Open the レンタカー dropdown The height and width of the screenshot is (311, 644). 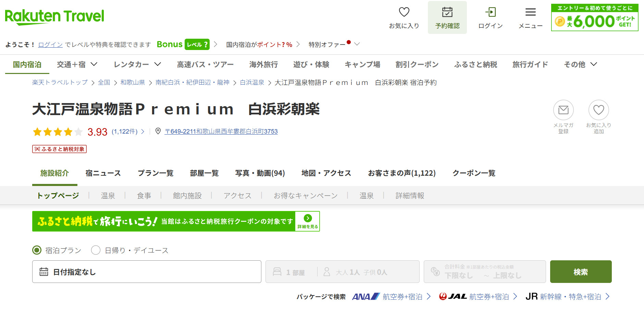pyautogui.click(x=137, y=64)
